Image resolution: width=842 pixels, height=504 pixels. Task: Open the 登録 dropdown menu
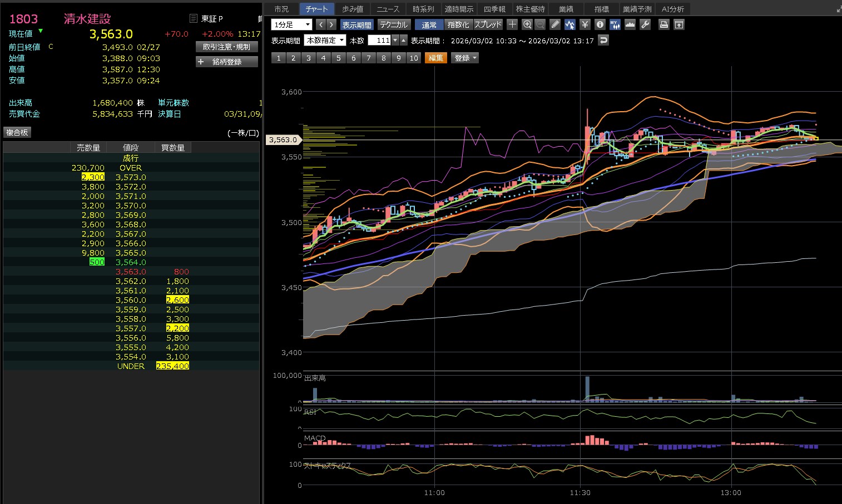tap(465, 58)
